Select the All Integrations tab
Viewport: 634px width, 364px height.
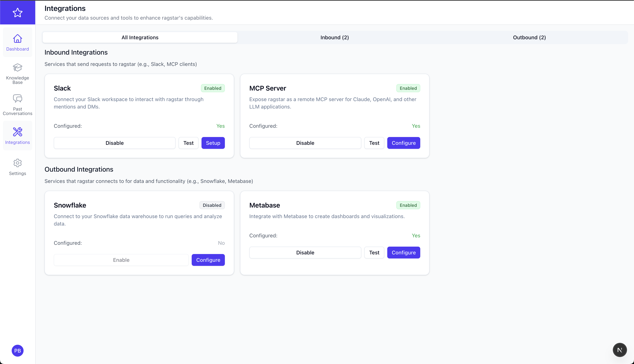[140, 38]
